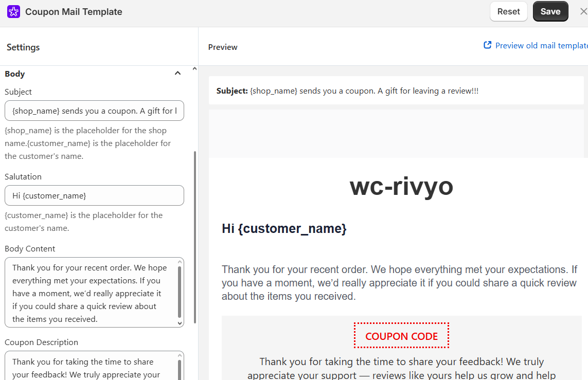
Task: Click the purple star app logo icon
Action: [13, 12]
